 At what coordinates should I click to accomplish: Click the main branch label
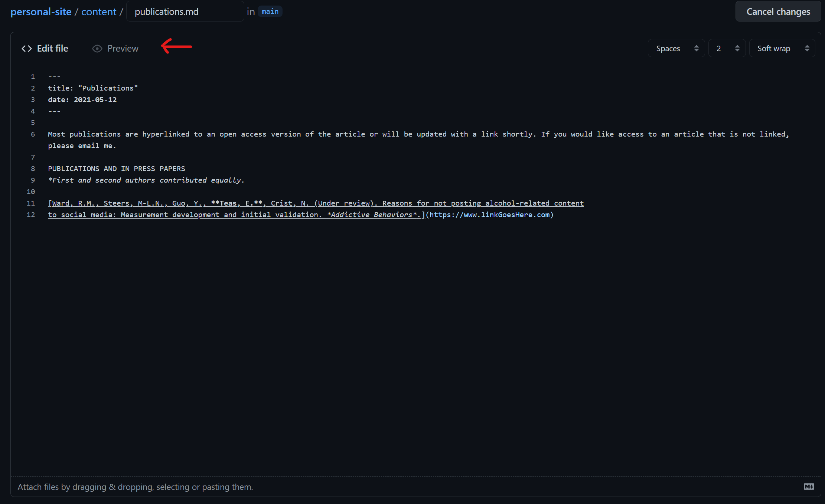pos(270,12)
